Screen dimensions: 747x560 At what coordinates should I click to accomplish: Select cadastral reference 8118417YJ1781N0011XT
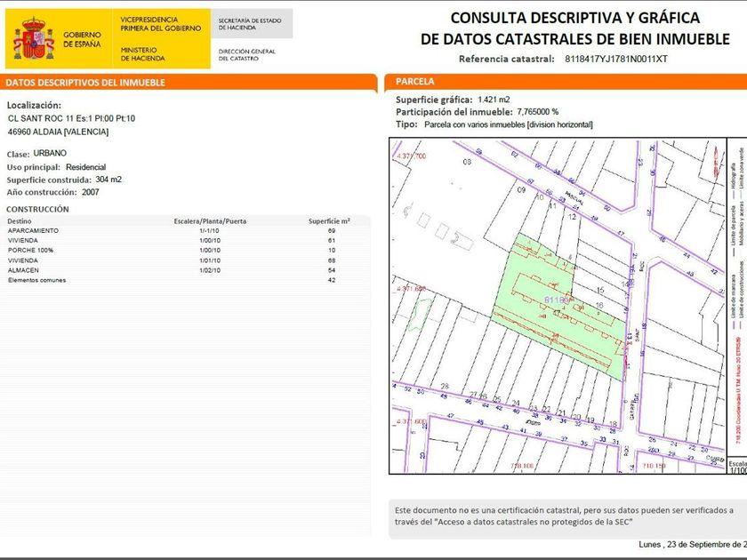coord(616,59)
